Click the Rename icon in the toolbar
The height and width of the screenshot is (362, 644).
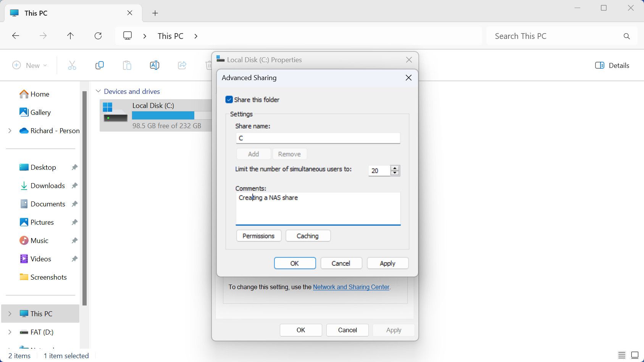pyautogui.click(x=154, y=65)
